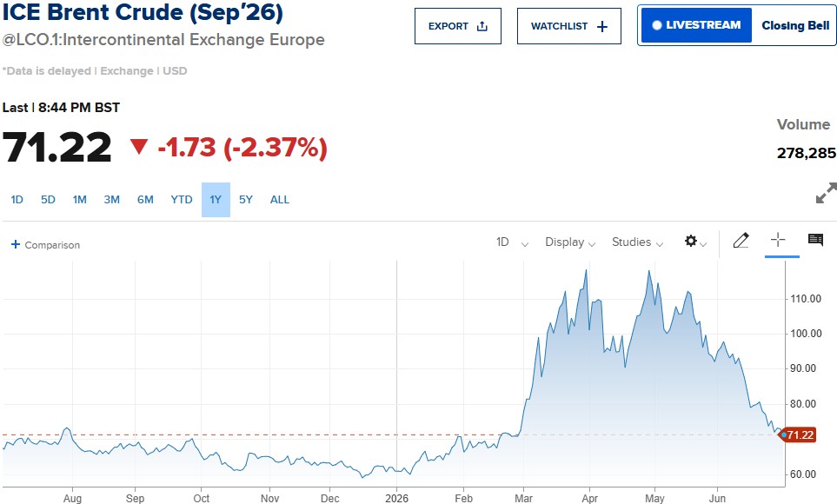Click the ICE Brent Crude title
Image resolution: width=837 pixels, height=504 pixels.
(x=143, y=12)
